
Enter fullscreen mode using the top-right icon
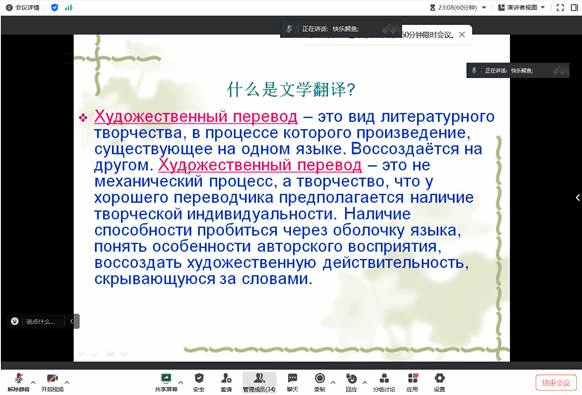560,7
